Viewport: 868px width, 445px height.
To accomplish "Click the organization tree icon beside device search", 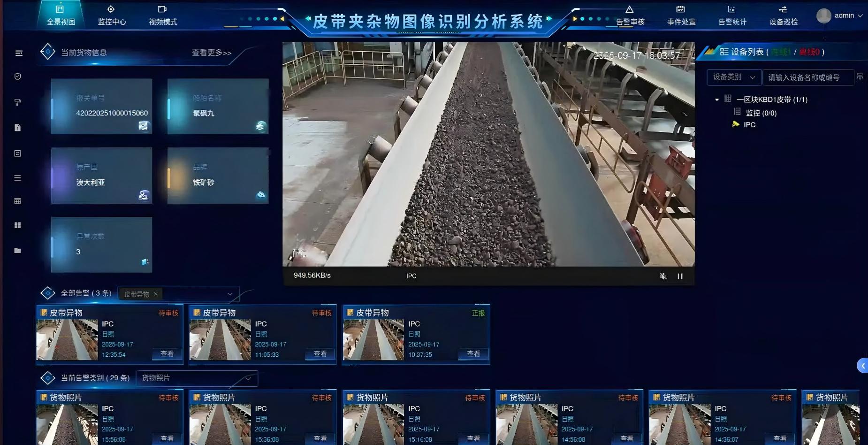I will (860, 77).
